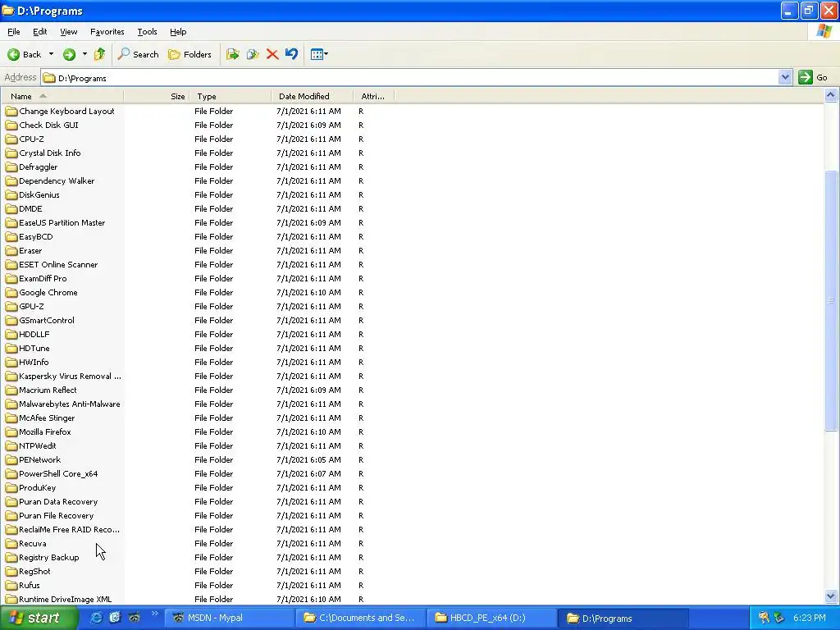
Task: Select the Puran Data Recovery folder name
Action: [x=58, y=501]
